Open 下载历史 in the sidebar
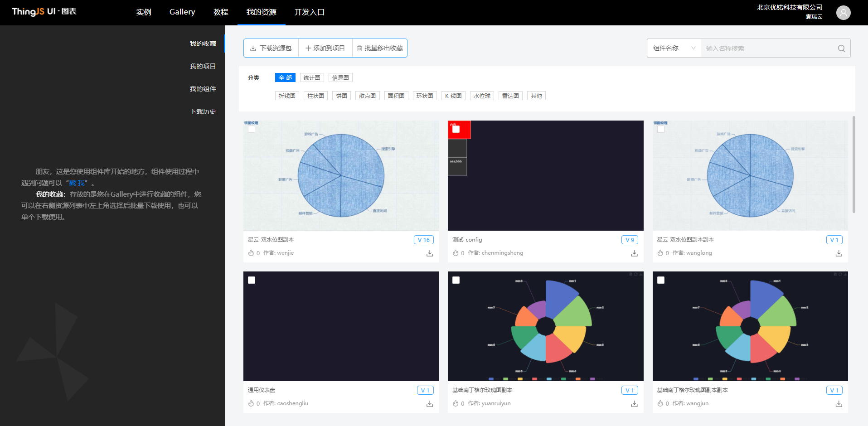Viewport: 868px width, 426px height. pos(203,111)
